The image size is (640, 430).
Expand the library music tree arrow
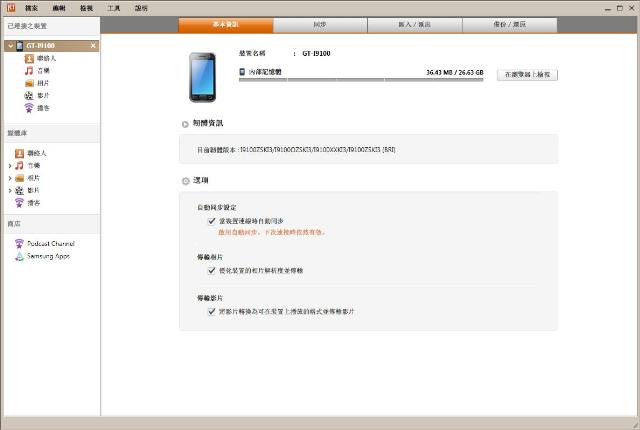click(x=10, y=166)
